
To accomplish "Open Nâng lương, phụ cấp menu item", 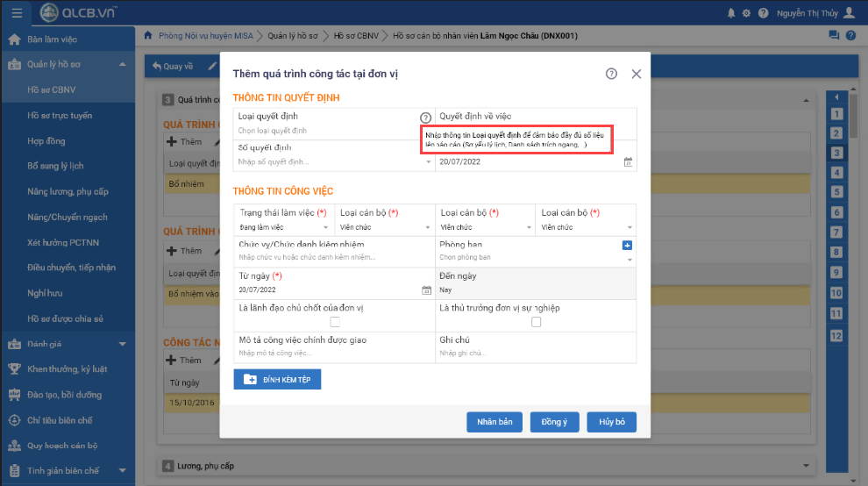I will tap(68, 191).
